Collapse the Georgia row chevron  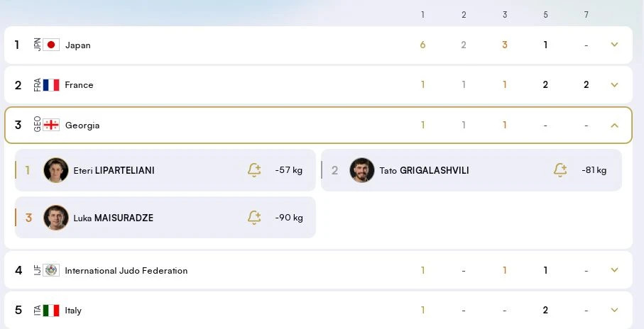click(x=614, y=125)
